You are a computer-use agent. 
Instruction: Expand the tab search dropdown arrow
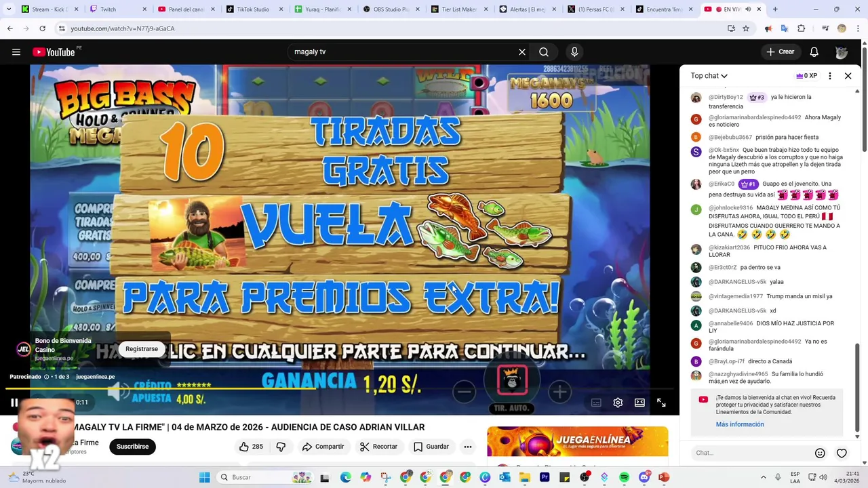9,9
